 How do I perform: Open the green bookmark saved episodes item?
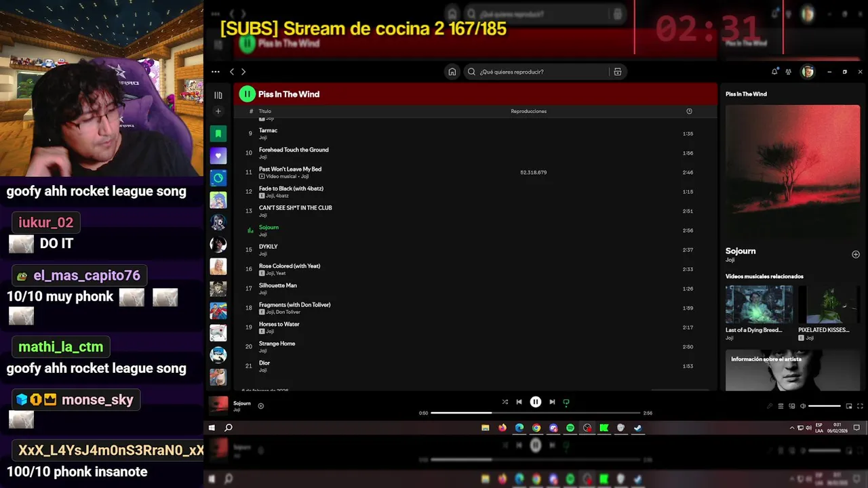(x=218, y=134)
